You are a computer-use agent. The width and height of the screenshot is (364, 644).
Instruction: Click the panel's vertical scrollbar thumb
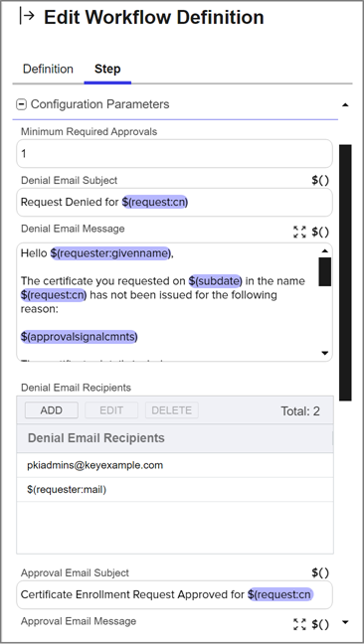click(345, 272)
